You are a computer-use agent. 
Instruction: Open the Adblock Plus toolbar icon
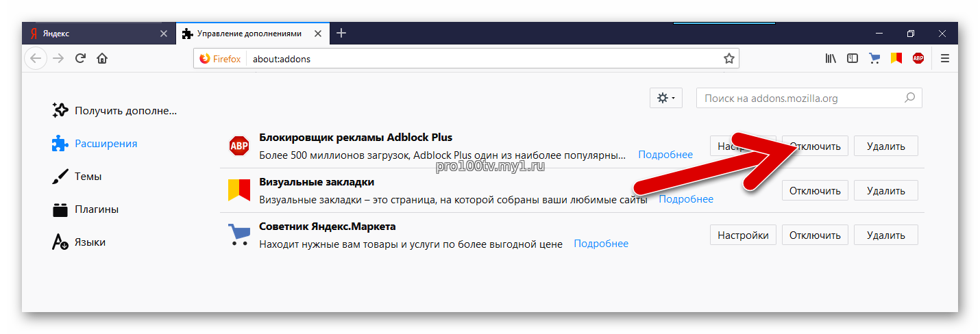pyautogui.click(x=918, y=59)
